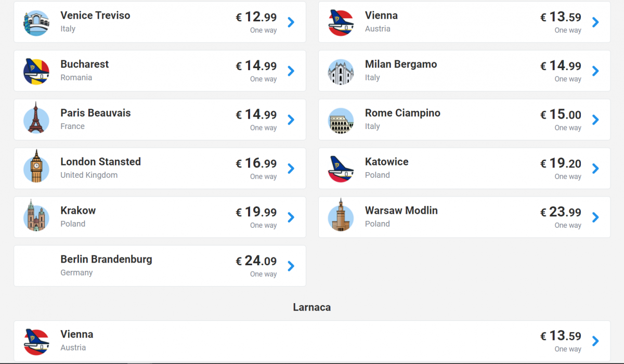624x364 pixels.
Task: Expand the Venice Treviso fare arrow
Action: [x=291, y=22]
